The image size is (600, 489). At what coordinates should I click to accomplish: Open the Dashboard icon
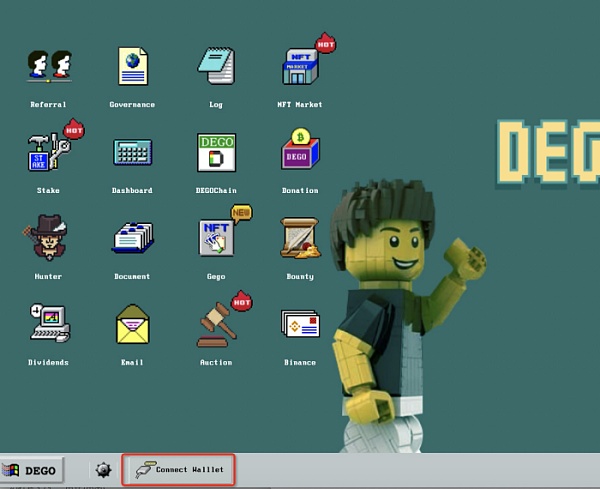(132, 152)
